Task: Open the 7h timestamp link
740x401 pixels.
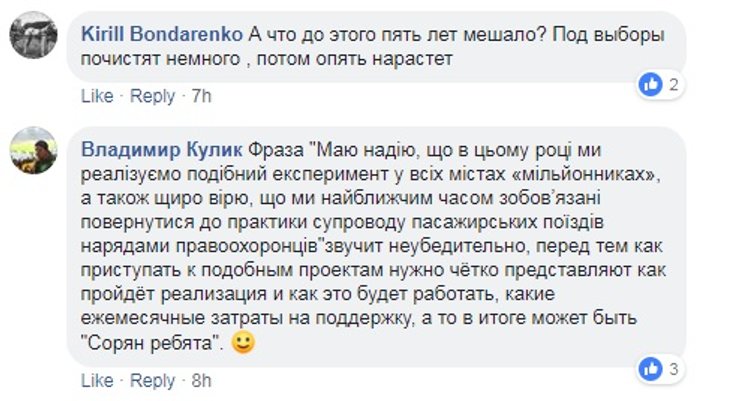Action: [x=201, y=96]
